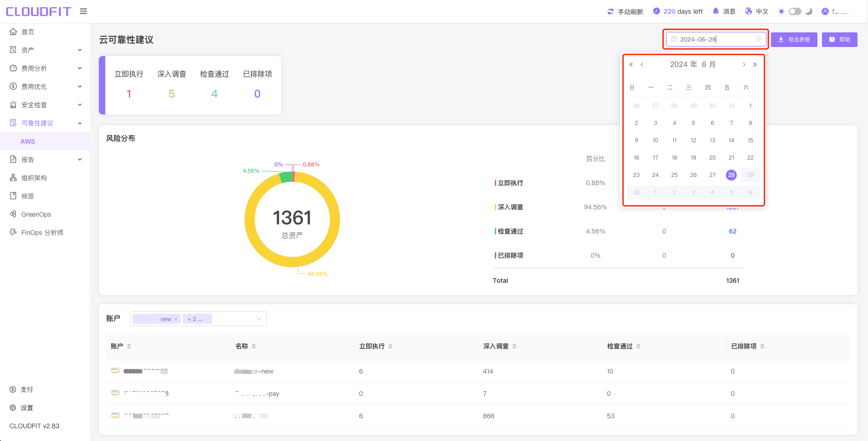Click the language globe icon
Image resolution: width=868 pixels, height=441 pixels.
click(x=749, y=11)
